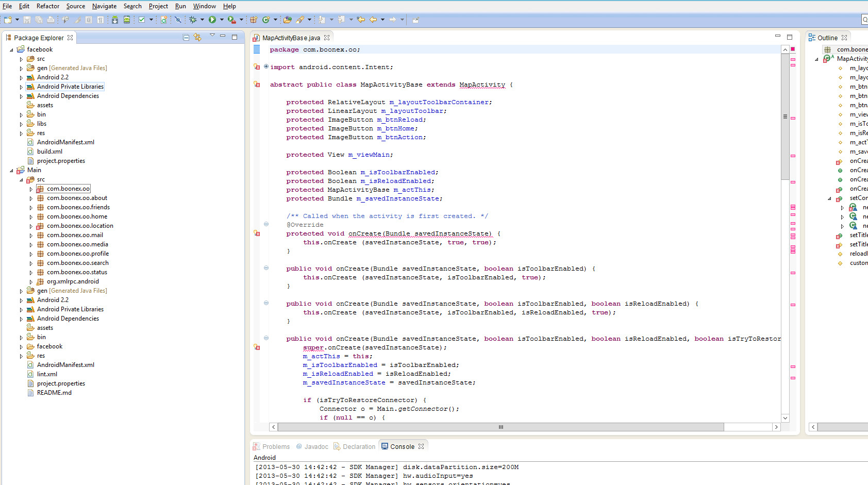Collapse the import statements fold marker
Image resolution: width=868 pixels, height=485 pixels.
click(x=266, y=66)
